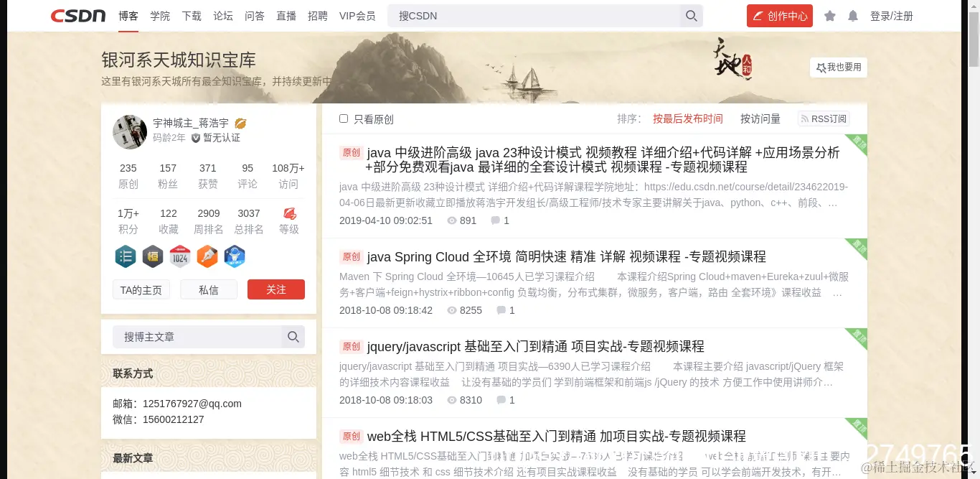This screenshot has height=479, width=980.
Task: Sort posts by 按访问量
Action: pyautogui.click(x=760, y=119)
